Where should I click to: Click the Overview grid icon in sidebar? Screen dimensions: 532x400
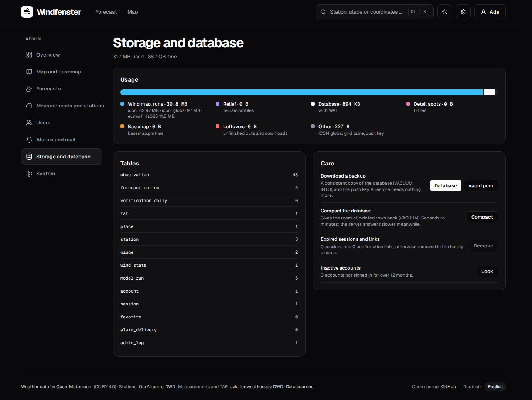tap(29, 55)
